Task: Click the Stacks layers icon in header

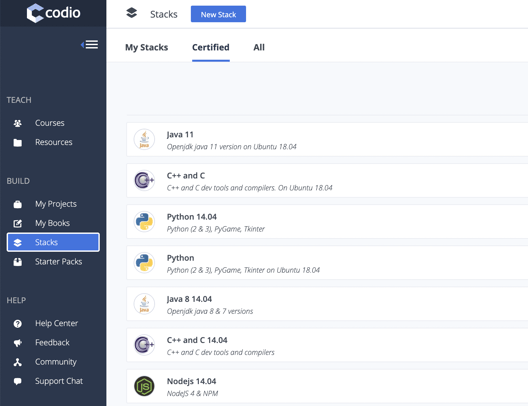Action: [132, 13]
